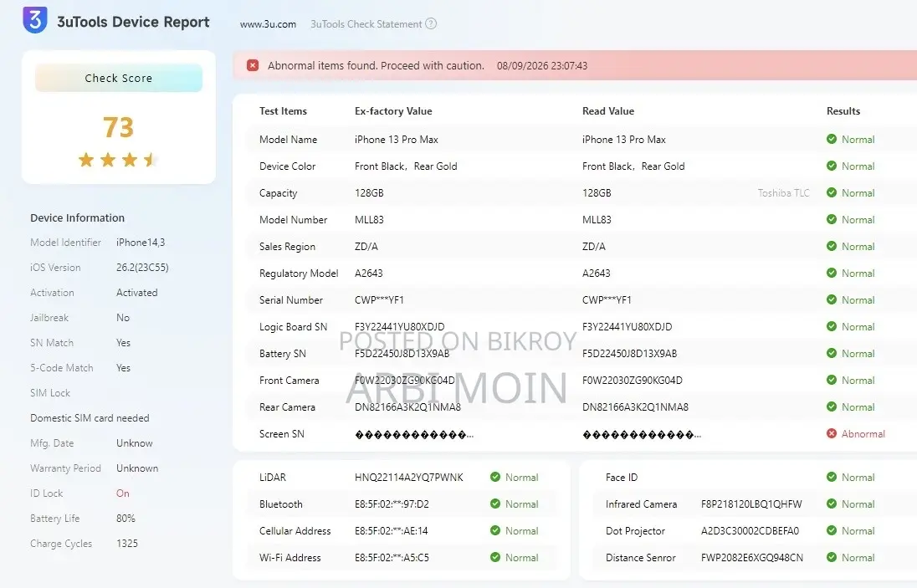Click the iOS Version 26.2(23C55) value

[143, 268]
